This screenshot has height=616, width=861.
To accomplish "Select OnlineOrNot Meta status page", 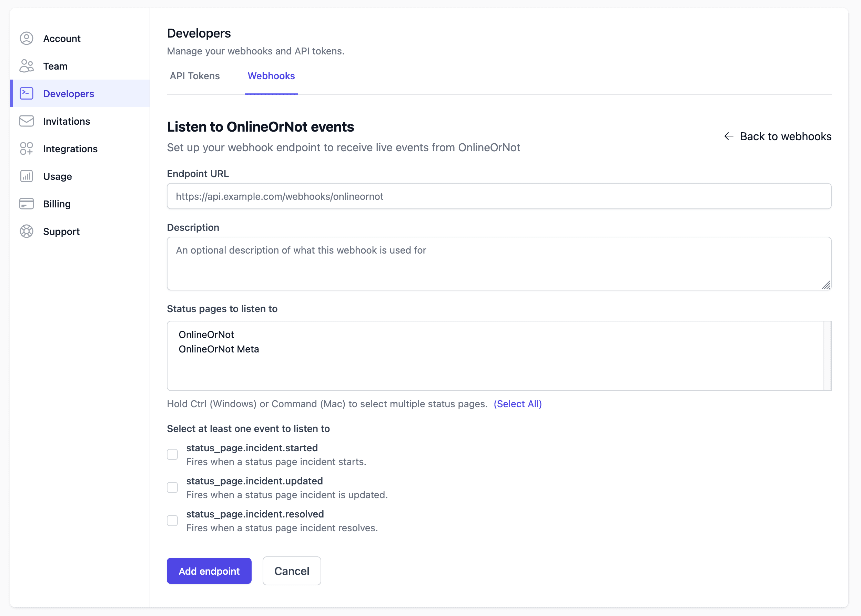I will point(219,349).
